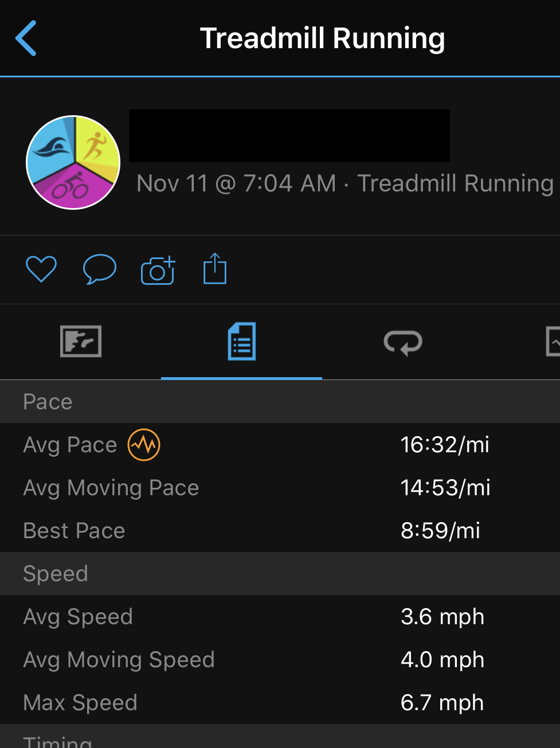The width and height of the screenshot is (560, 748).
Task: Open comments via speech bubble icon
Action: 100,269
